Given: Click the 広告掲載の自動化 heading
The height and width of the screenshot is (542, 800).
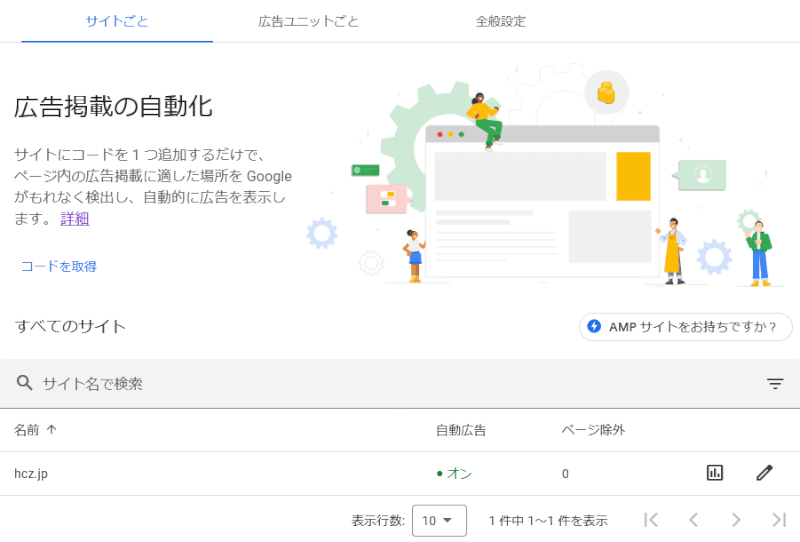Looking at the screenshot, I should 113,107.
